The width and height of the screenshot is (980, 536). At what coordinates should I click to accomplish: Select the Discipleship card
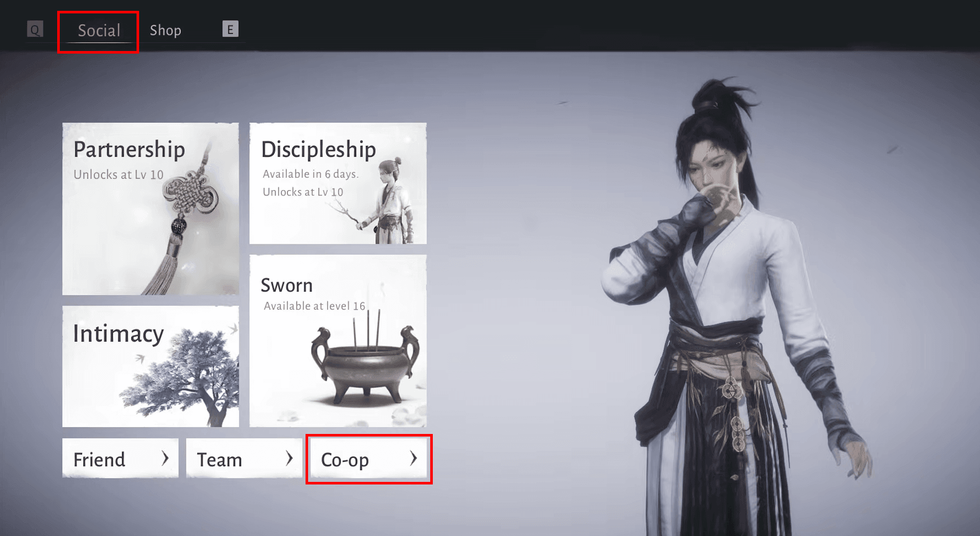coord(338,183)
